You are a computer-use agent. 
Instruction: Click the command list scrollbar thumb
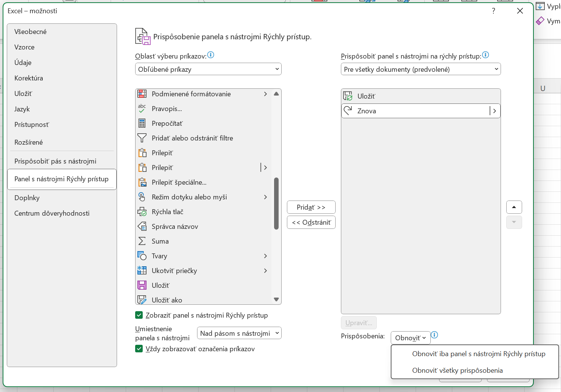tap(276, 204)
